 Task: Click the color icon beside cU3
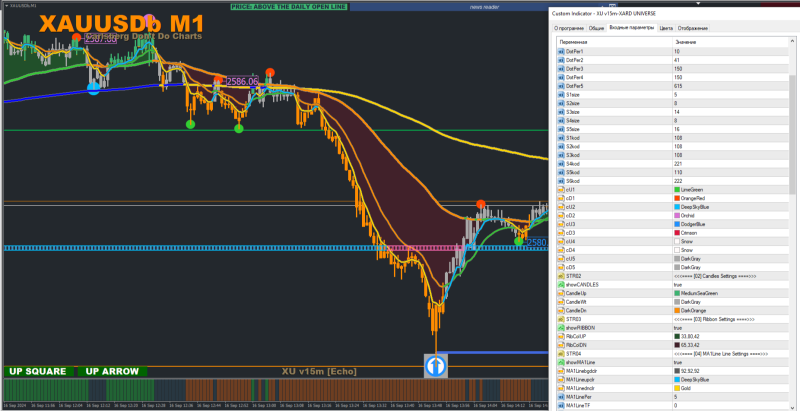point(562,224)
